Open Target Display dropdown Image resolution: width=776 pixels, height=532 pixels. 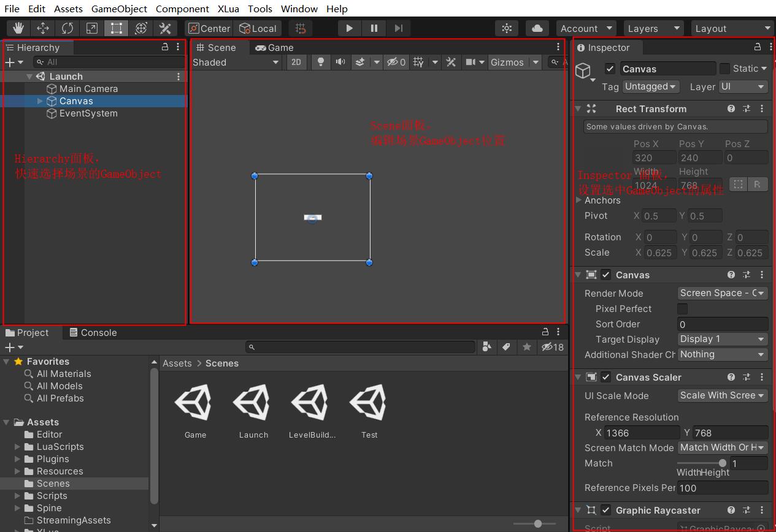coord(723,339)
